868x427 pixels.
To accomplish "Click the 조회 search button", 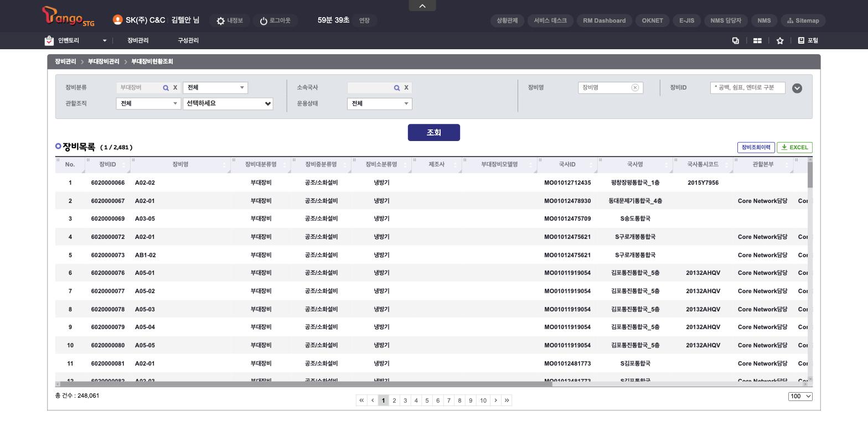I will (x=434, y=133).
